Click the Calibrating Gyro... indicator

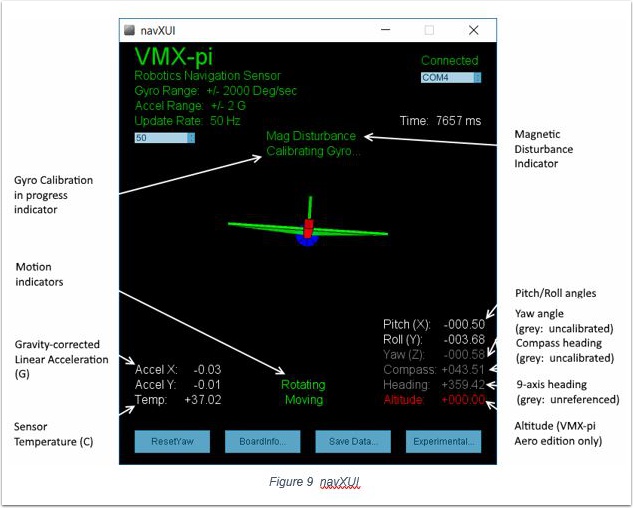pyautogui.click(x=313, y=152)
